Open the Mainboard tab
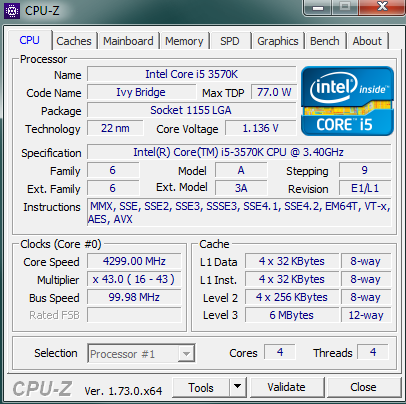406x404 pixels. [x=128, y=41]
